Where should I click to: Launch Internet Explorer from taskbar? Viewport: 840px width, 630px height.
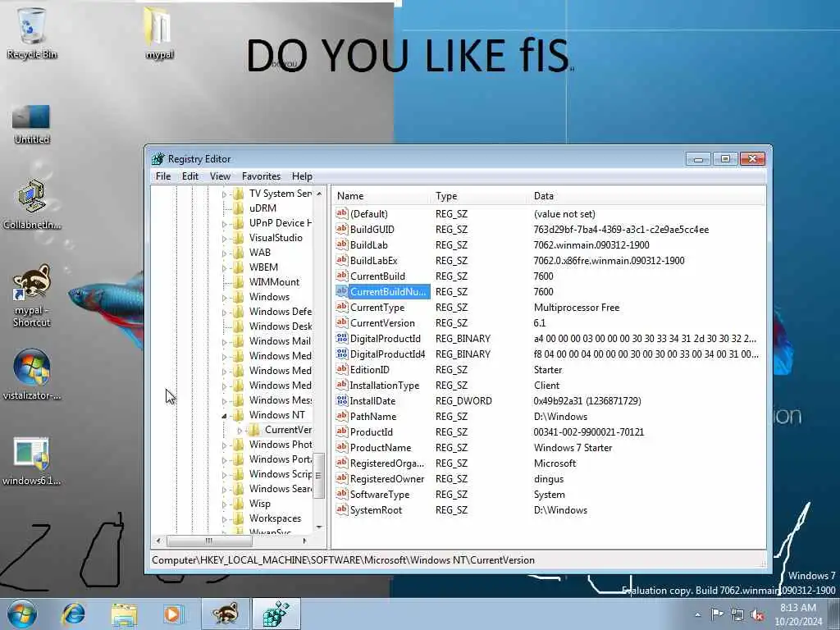73,614
